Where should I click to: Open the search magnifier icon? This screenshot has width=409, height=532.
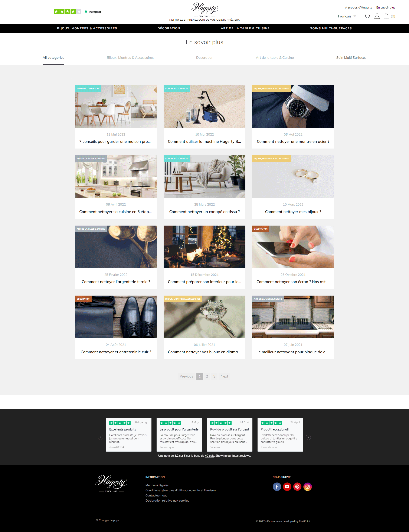tap(368, 16)
